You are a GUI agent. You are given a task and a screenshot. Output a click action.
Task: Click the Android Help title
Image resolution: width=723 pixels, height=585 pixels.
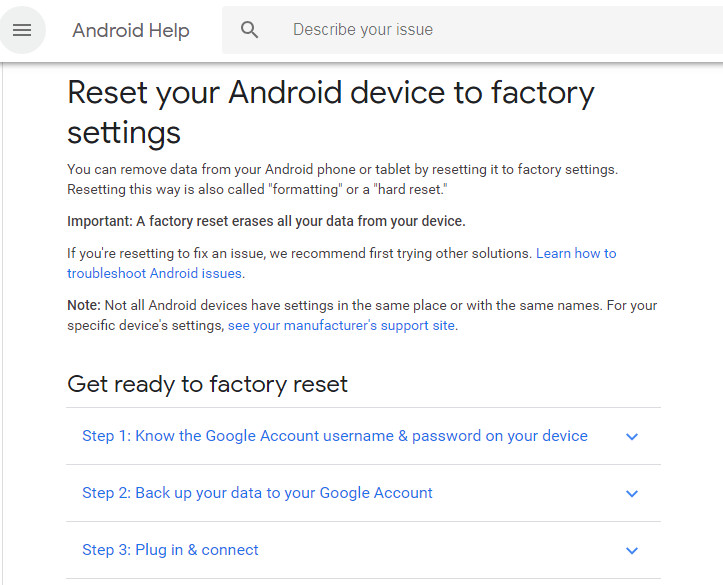coord(131,30)
